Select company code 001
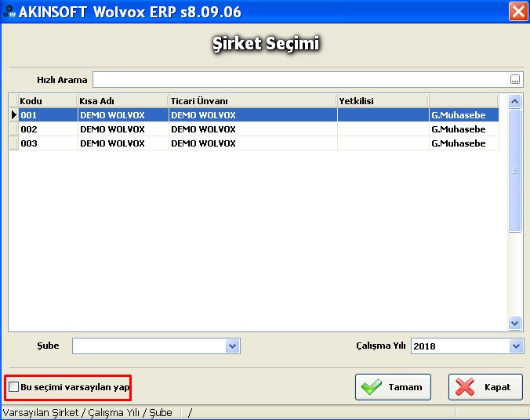This screenshot has width=530, height=420. [48, 115]
